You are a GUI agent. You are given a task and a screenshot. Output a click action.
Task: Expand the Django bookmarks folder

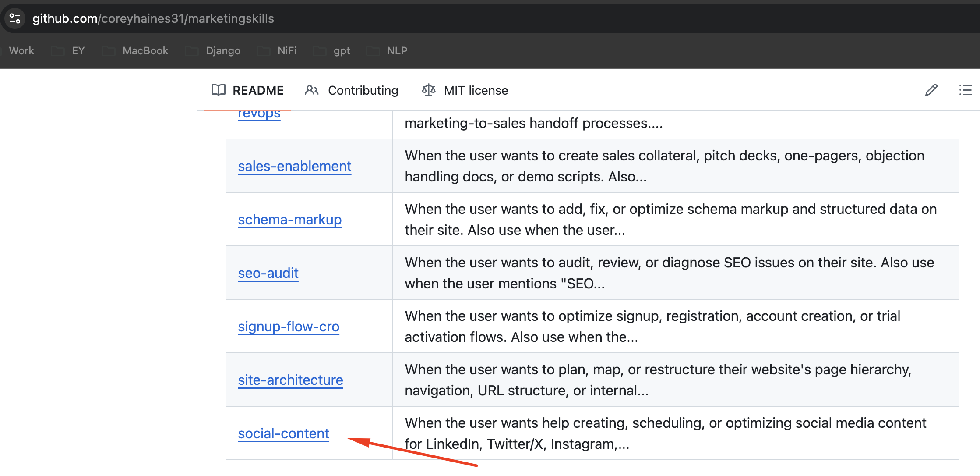pyautogui.click(x=213, y=51)
